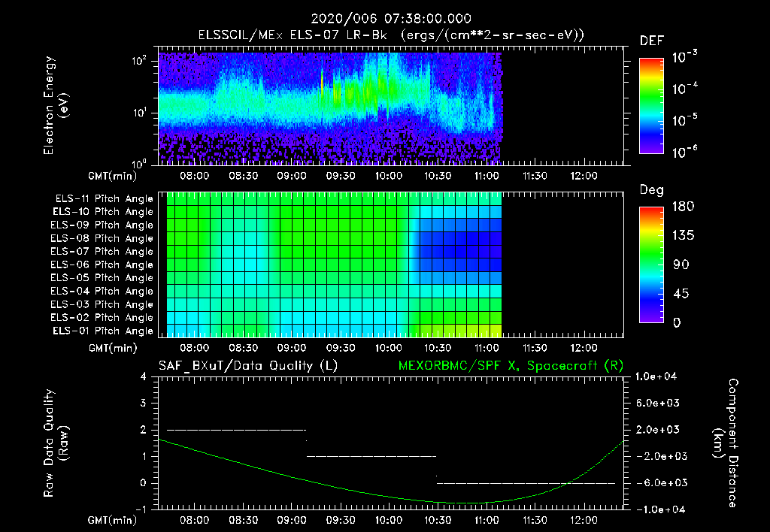Click the ELS-10 Pitch Angle row label
Image resolution: width=770 pixels, height=532 pixels.
tap(103, 212)
